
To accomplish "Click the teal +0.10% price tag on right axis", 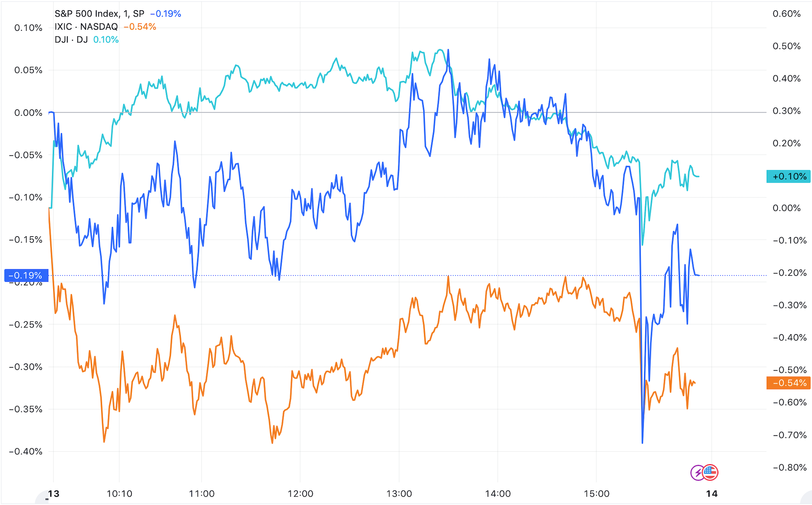I will tap(788, 176).
